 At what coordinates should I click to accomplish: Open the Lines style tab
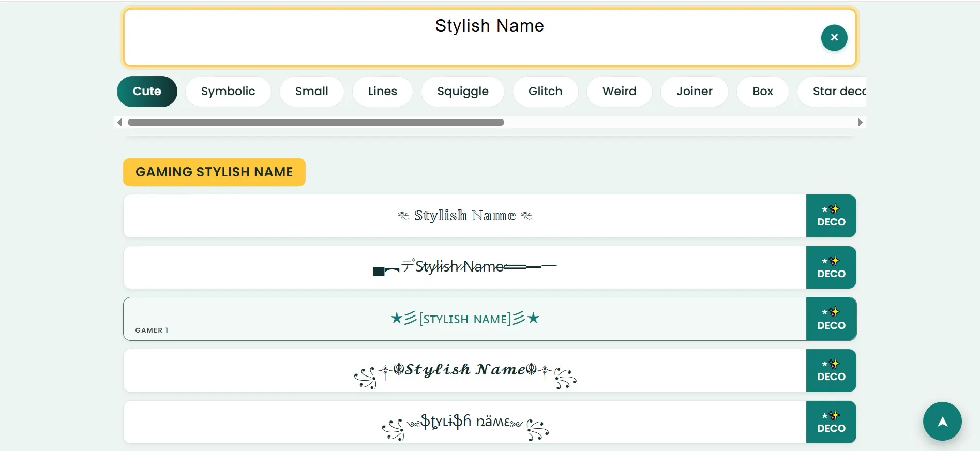[383, 92]
